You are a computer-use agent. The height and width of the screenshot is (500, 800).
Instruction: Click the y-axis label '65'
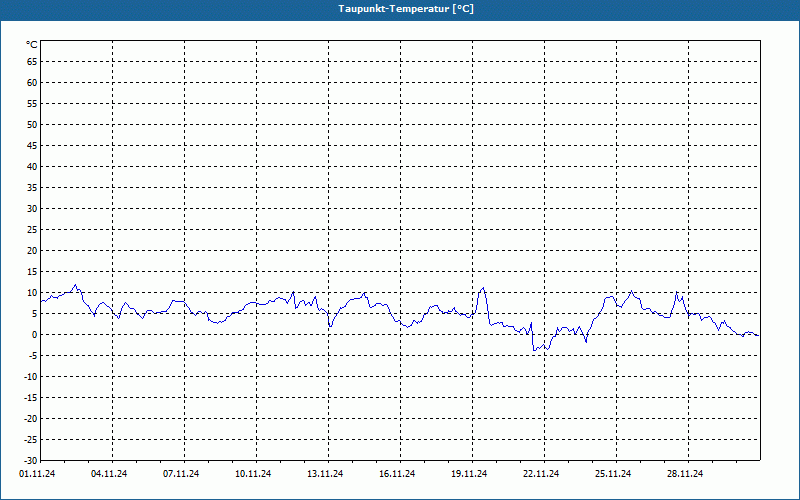32,62
